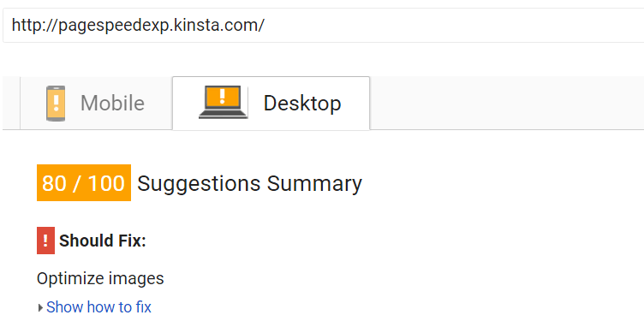The height and width of the screenshot is (327, 644).
Task: Click the word Summary in the heading
Action: tap(314, 183)
